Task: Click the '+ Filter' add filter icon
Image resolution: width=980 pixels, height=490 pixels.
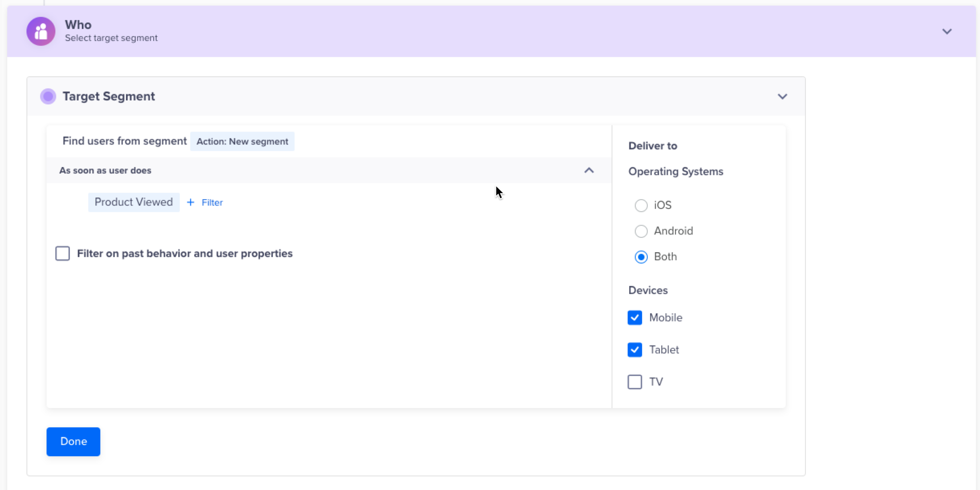Action: [x=204, y=202]
